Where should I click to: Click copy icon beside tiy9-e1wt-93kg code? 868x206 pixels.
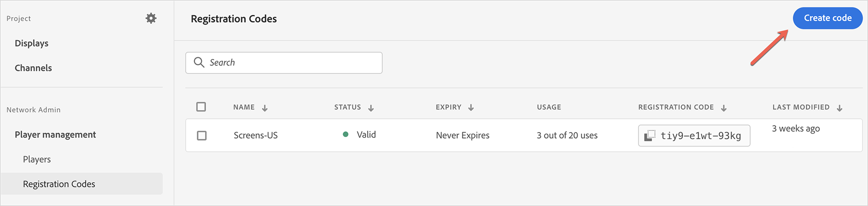[649, 136]
